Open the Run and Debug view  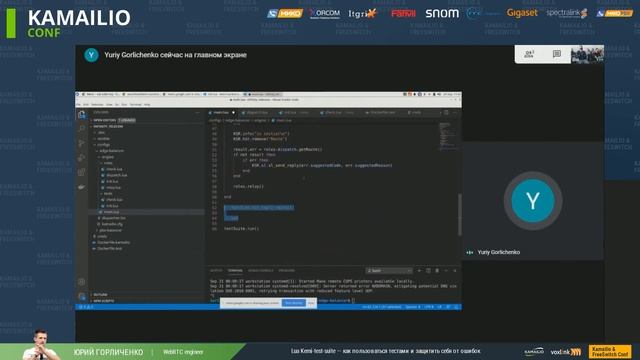(82, 158)
